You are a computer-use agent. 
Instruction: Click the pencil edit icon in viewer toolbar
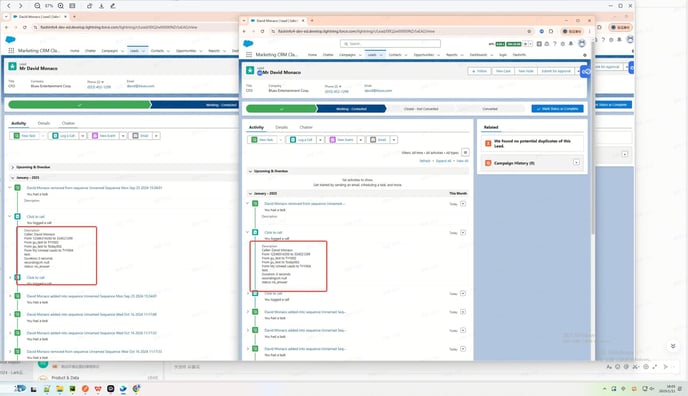coord(113,6)
